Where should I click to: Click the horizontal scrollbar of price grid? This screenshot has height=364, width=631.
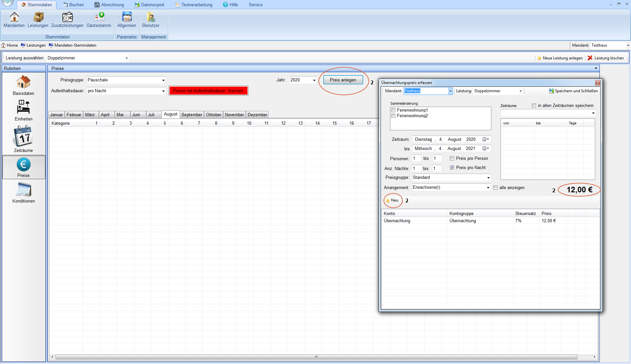tap(316, 357)
